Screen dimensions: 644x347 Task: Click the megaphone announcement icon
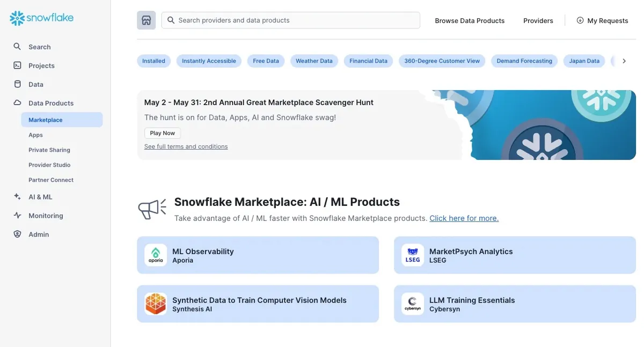point(152,209)
